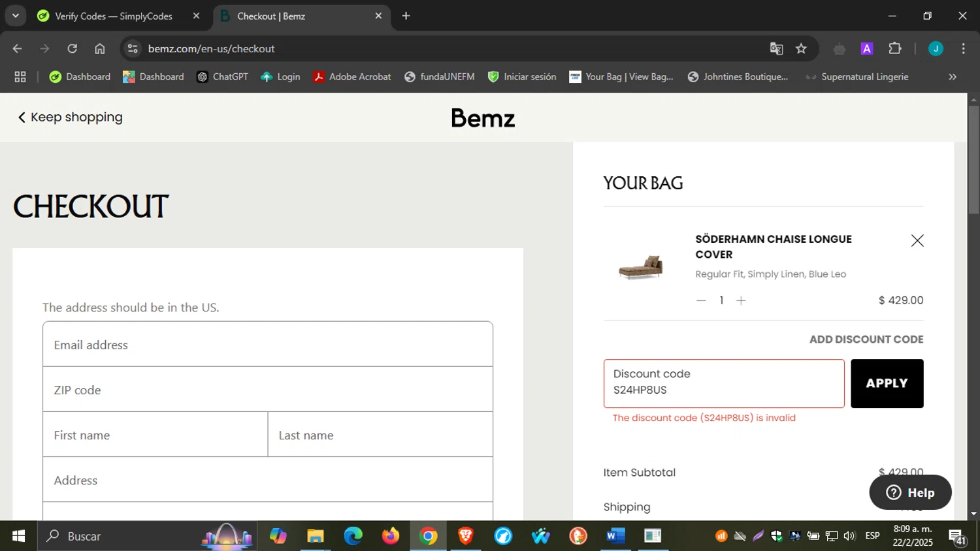The image size is (980, 551).
Task: Open the second Dashboard bookmark with chart icon
Action: 154,77
